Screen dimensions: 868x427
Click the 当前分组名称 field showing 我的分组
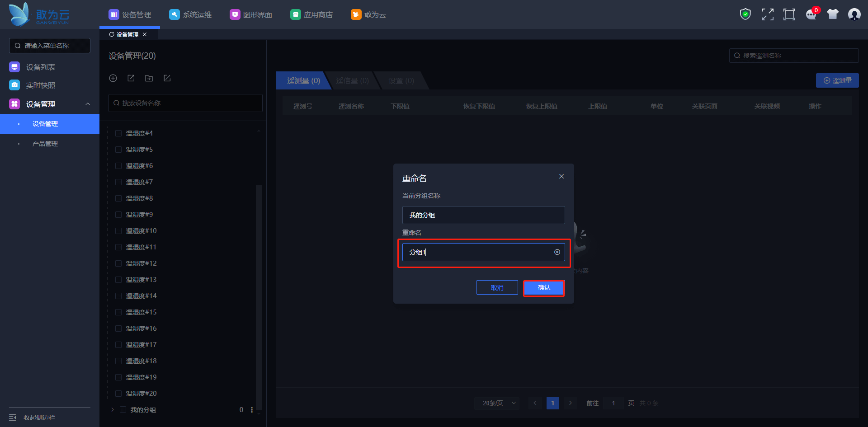483,215
